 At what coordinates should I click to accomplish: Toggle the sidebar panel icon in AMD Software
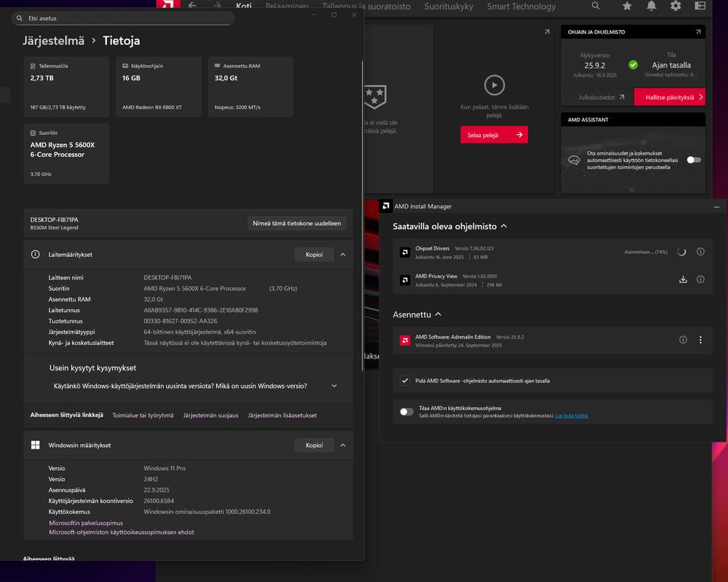coord(700,5)
